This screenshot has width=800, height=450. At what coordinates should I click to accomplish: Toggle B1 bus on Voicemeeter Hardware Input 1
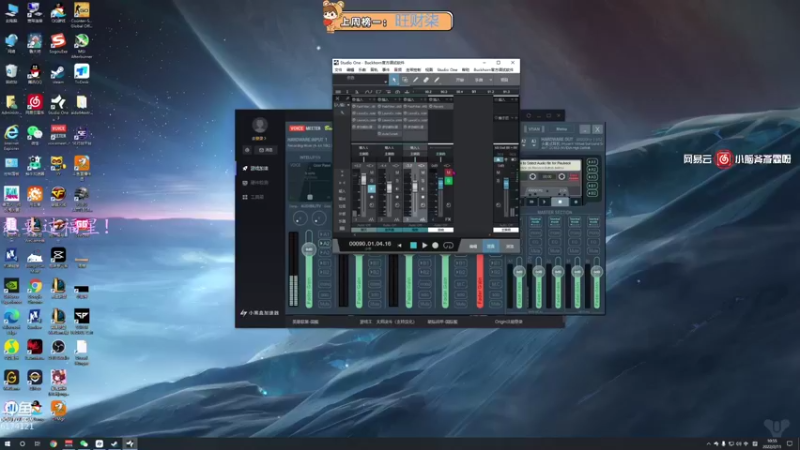[x=324, y=263]
